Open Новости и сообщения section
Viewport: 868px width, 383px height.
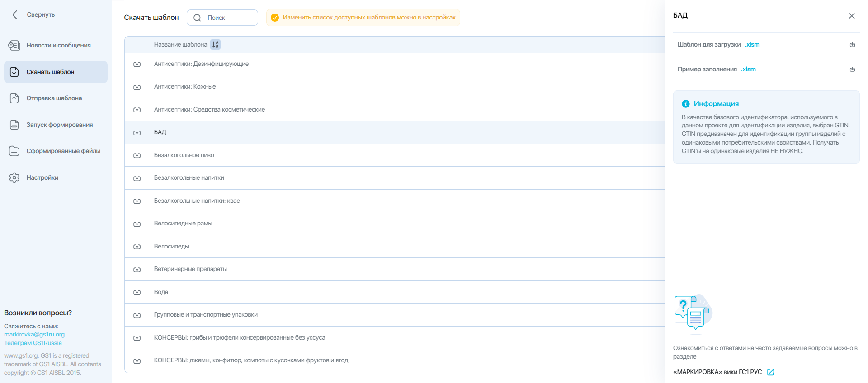click(56, 46)
